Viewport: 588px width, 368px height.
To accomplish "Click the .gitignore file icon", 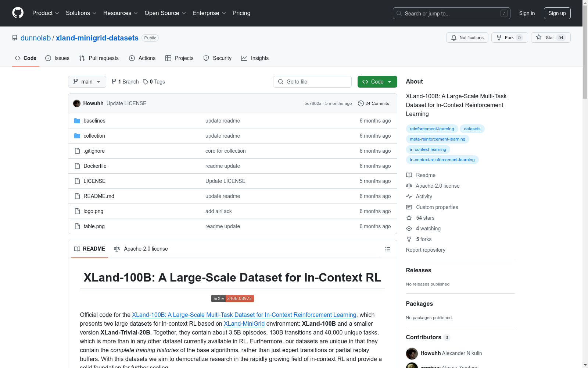I will [x=77, y=151].
